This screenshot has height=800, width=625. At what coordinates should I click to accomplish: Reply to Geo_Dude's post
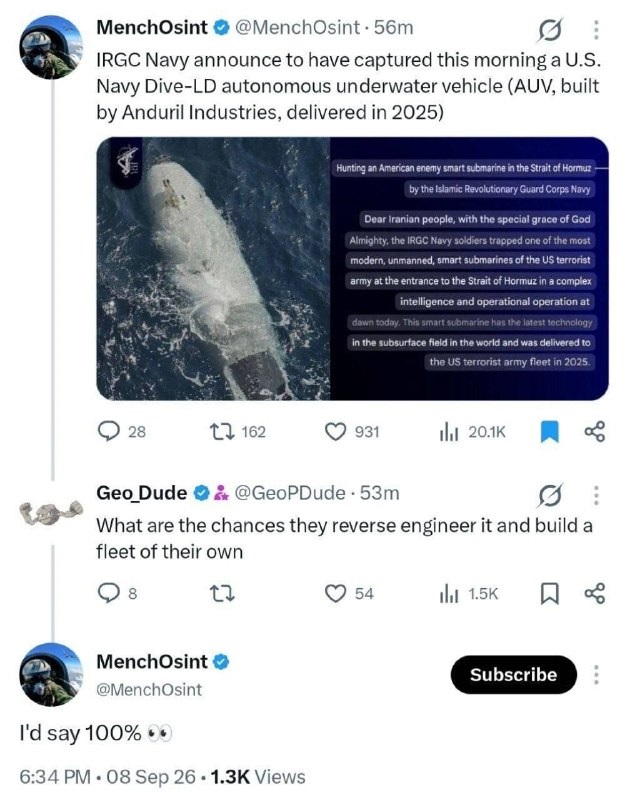117,593
